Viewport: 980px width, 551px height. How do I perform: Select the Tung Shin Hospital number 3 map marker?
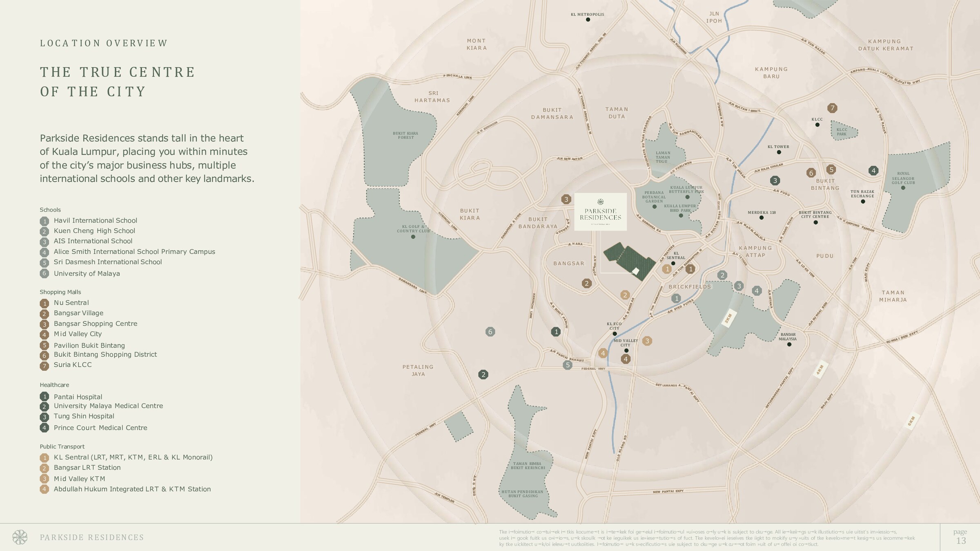(775, 180)
